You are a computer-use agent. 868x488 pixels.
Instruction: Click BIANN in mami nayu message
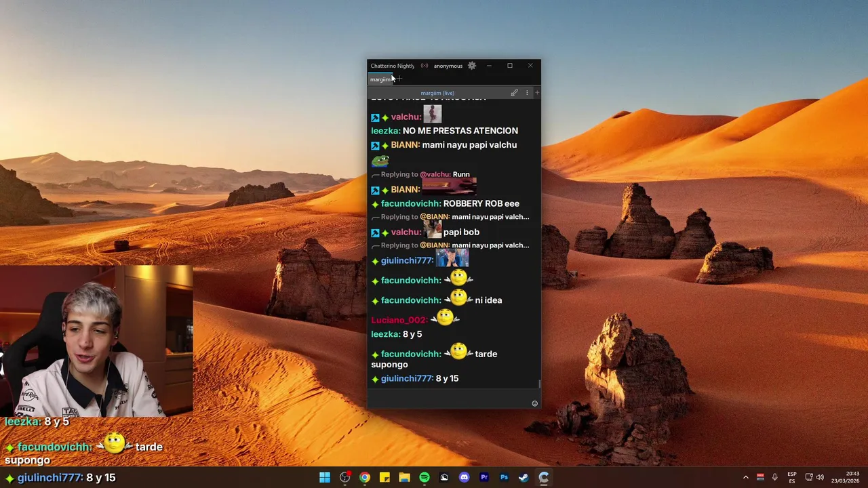[405, 145]
